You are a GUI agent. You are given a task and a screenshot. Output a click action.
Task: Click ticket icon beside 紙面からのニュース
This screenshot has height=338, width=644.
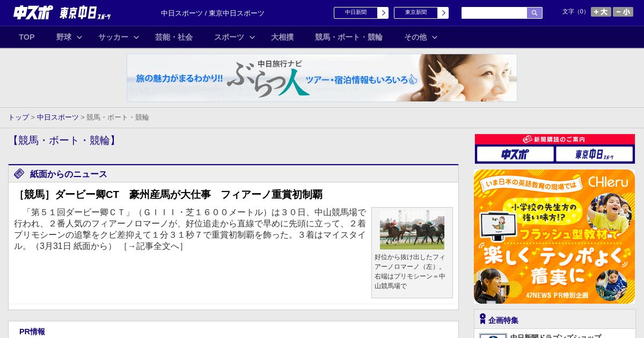pos(19,173)
